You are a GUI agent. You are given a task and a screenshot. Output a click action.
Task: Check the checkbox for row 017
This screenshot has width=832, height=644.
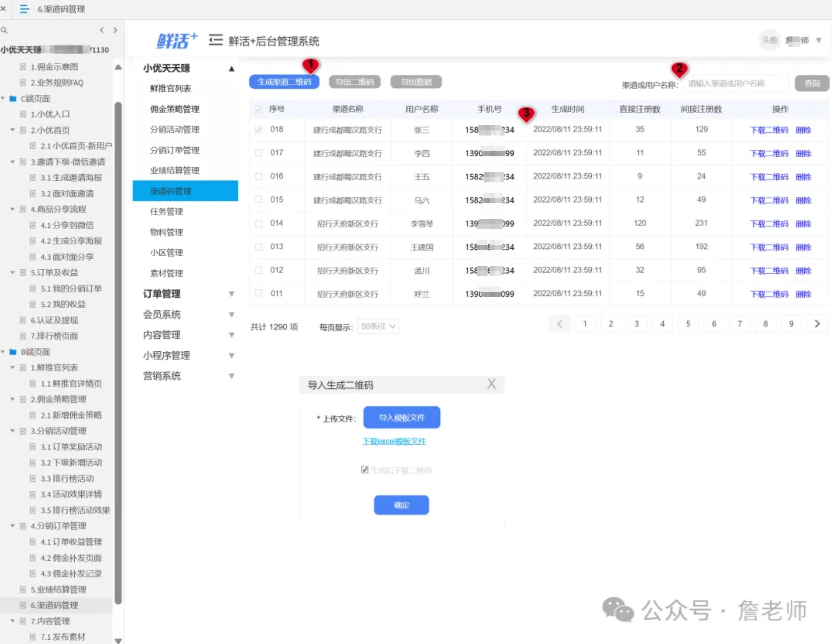pyautogui.click(x=258, y=153)
